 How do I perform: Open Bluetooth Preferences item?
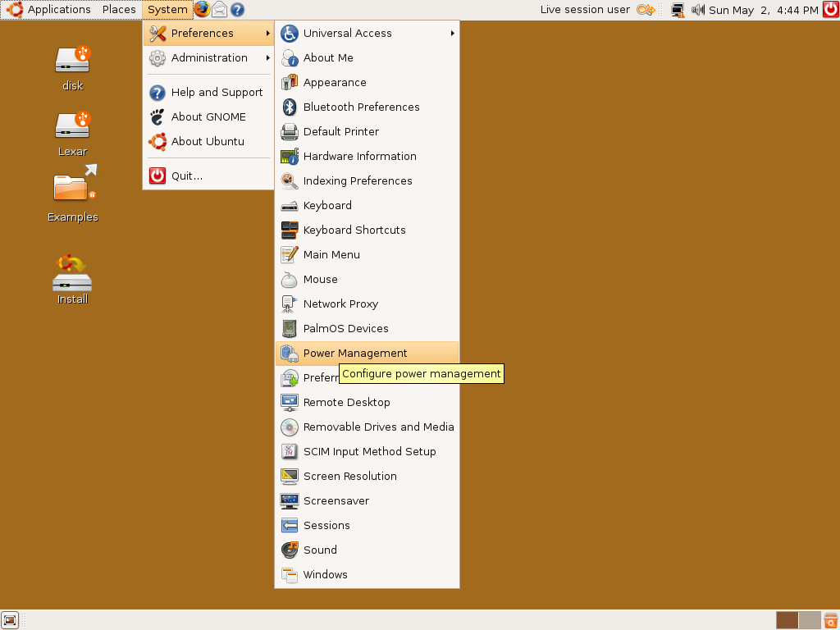[x=367, y=107]
